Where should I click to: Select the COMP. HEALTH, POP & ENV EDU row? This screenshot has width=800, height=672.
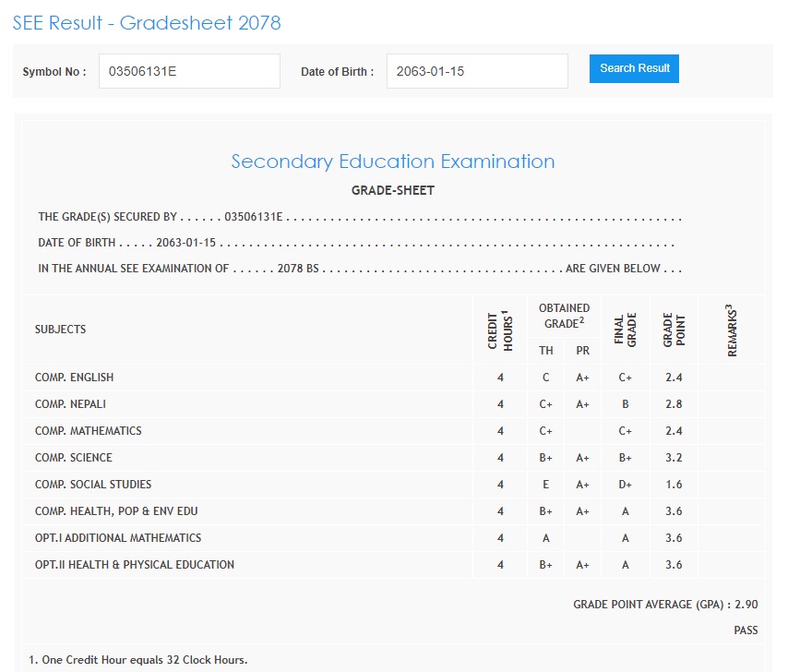pos(116,511)
